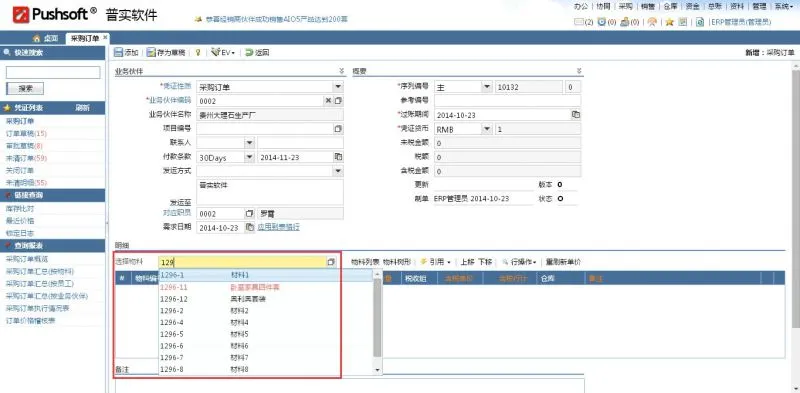
Task: Select item 1296-12 from suggestions
Action: (266, 299)
